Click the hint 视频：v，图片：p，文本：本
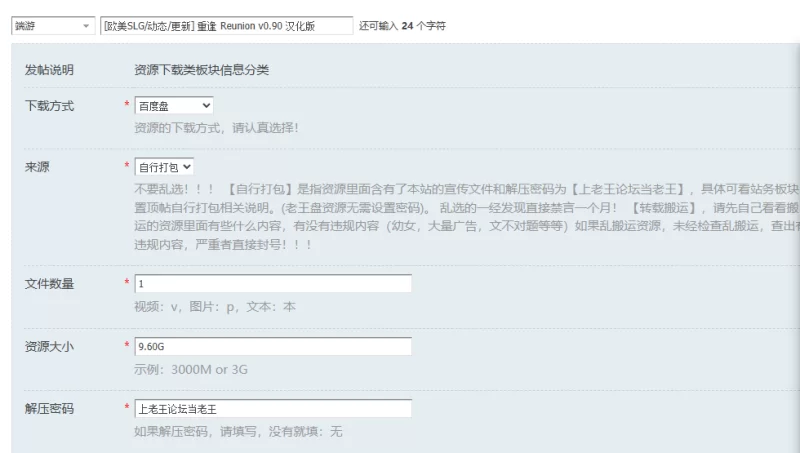800x453 pixels. [x=215, y=307]
